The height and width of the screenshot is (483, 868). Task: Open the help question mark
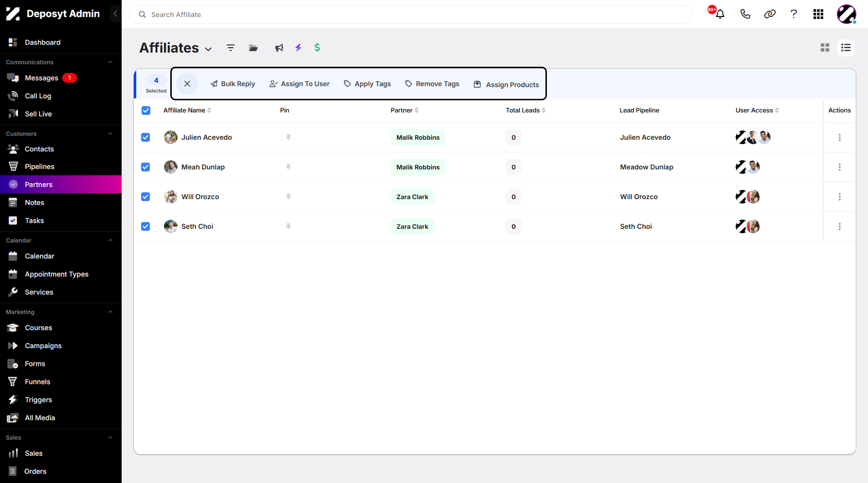click(x=794, y=14)
